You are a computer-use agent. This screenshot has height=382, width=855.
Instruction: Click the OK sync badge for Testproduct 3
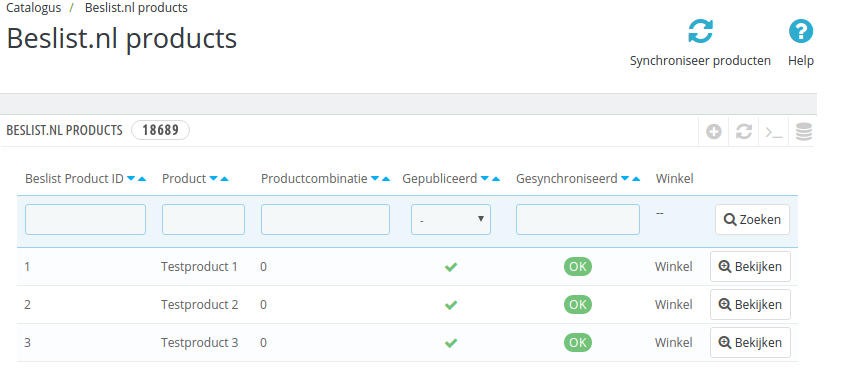pos(577,343)
